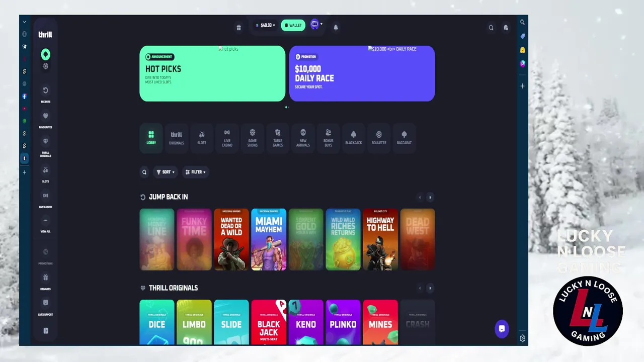Open the Sort dropdown
644x362 pixels.
pyautogui.click(x=166, y=172)
